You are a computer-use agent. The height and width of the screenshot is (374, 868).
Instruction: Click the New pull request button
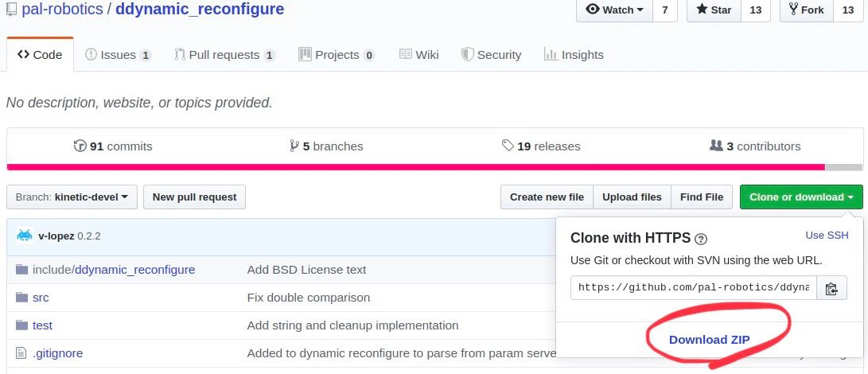194,197
